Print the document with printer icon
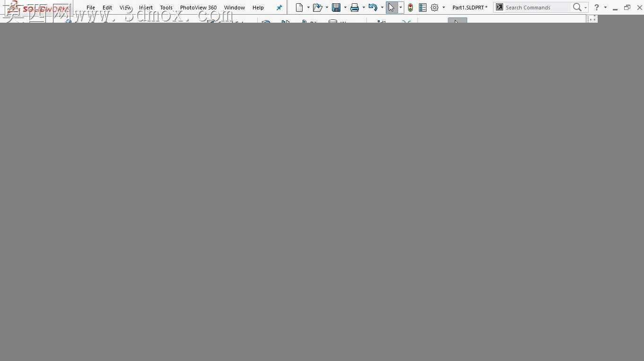The height and width of the screenshot is (361, 644). 355,8
